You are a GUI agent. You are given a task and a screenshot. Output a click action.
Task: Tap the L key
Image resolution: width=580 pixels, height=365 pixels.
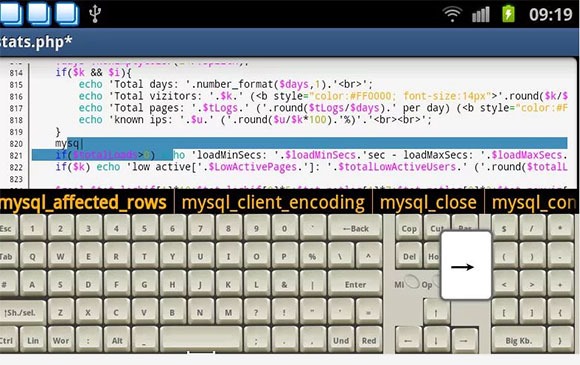256,284
